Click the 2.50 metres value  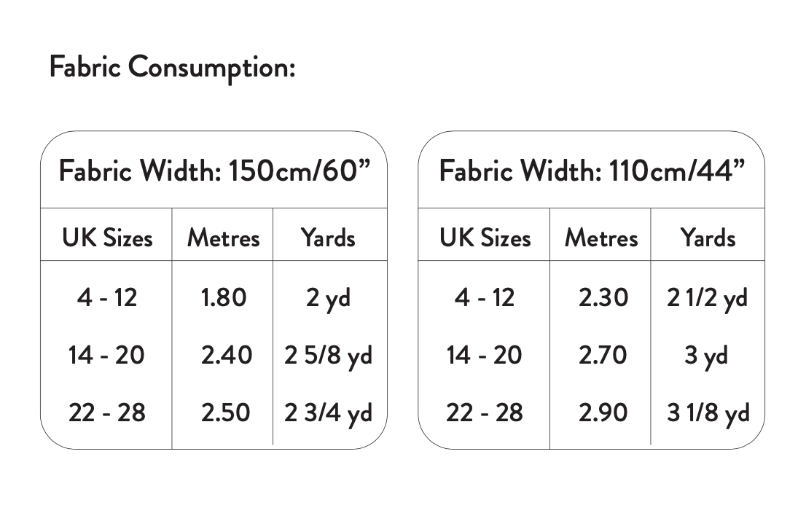227,412
